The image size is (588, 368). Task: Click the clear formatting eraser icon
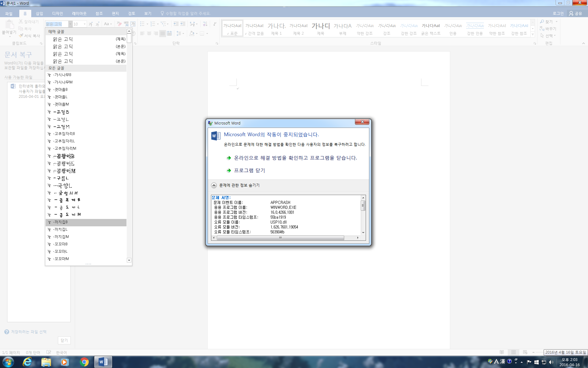(119, 24)
